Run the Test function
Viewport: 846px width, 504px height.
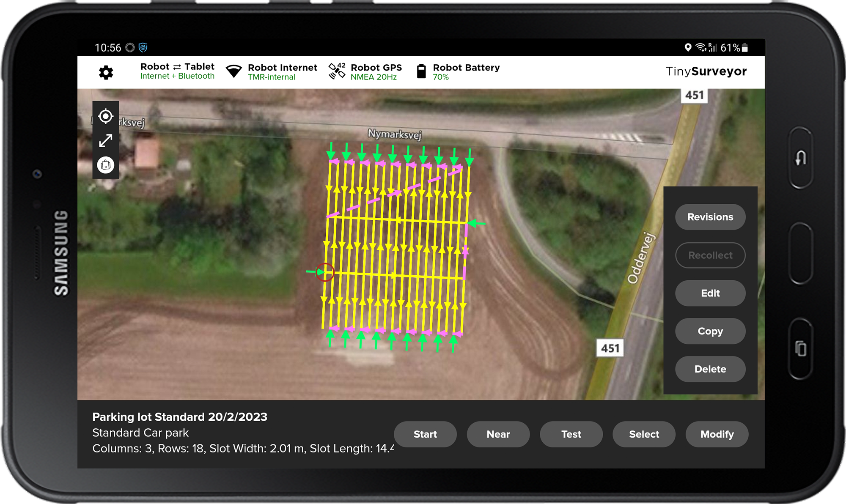coord(571,434)
